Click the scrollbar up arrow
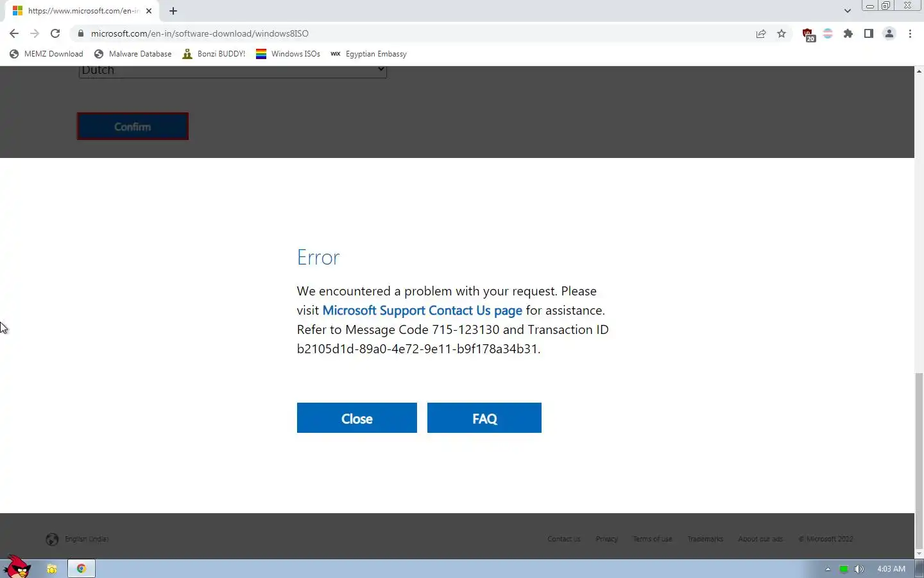This screenshot has width=924, height=578. coord(919,71)
